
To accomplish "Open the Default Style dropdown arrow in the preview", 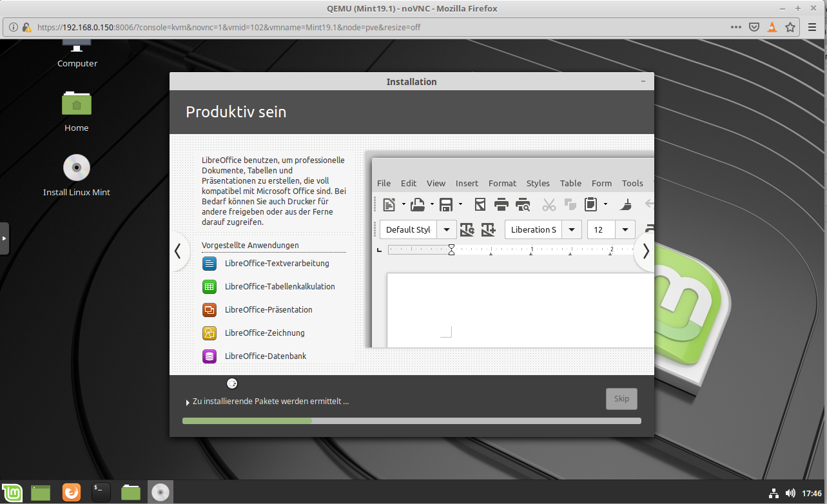I will (x=447, y=229).
